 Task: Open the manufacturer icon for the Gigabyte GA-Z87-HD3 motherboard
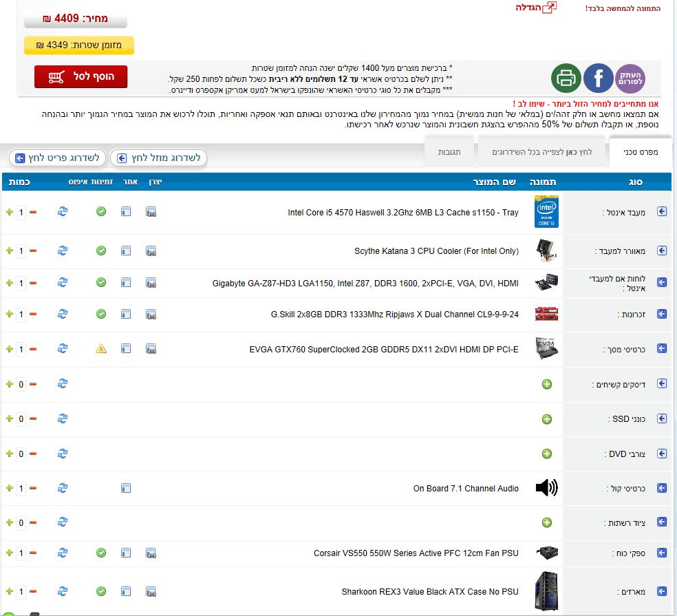click(151, 283)
